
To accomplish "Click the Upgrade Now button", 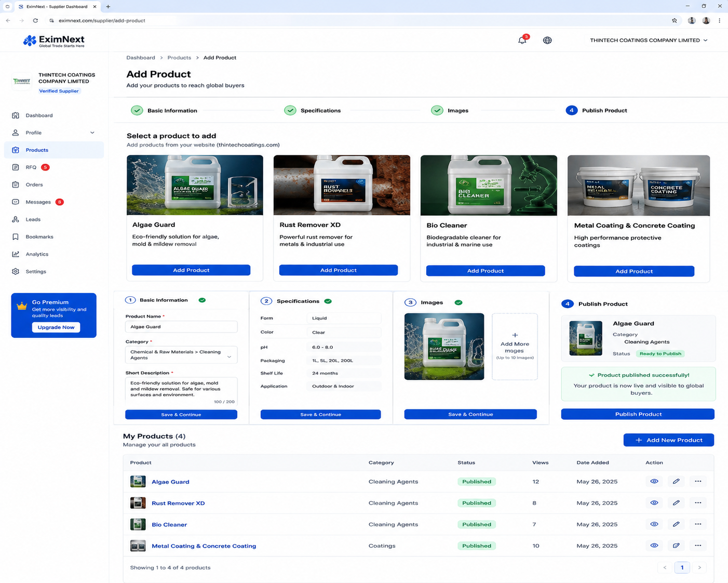I will tap(56, 327).
